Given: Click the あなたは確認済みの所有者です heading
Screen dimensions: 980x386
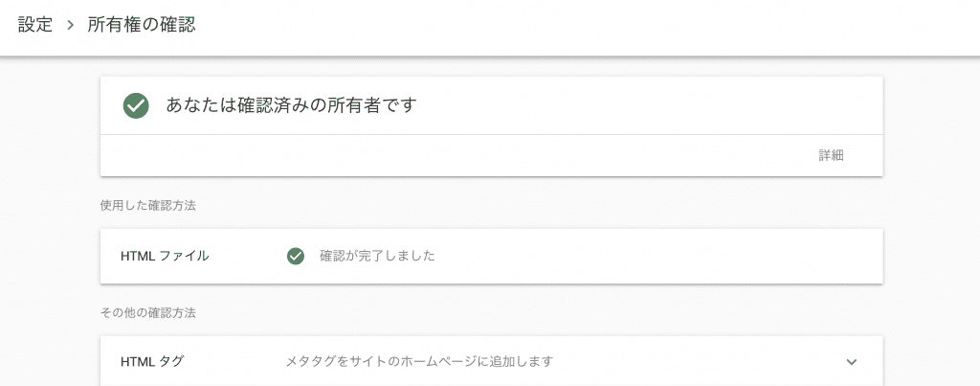Looking at the screenshot, I should pyautogui.click(x=291, y=105).
